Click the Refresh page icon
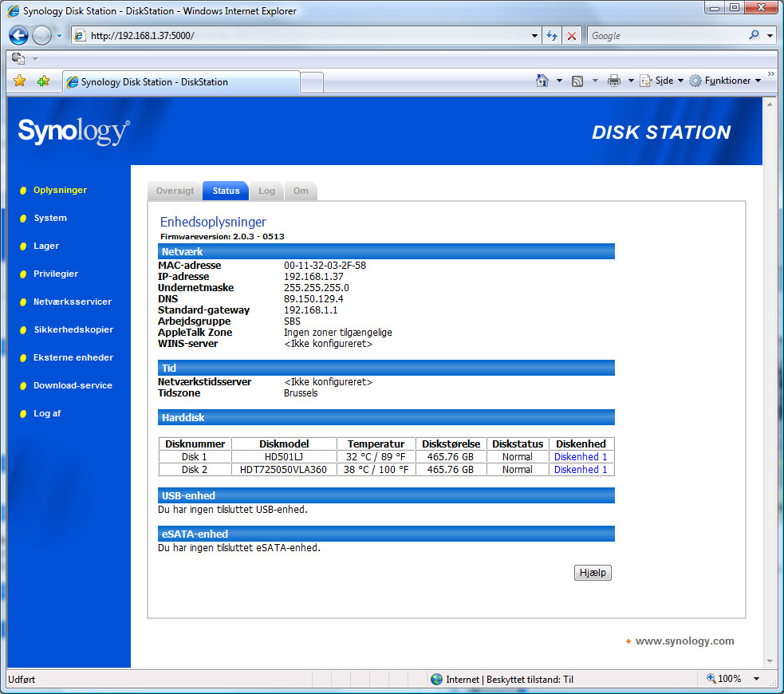This screenshot has width=784, height=694. (x=551, y=36)
